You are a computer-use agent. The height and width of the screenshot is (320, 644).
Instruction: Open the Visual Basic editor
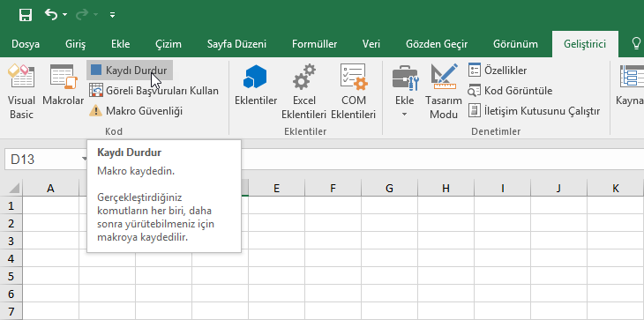[21, 91]
